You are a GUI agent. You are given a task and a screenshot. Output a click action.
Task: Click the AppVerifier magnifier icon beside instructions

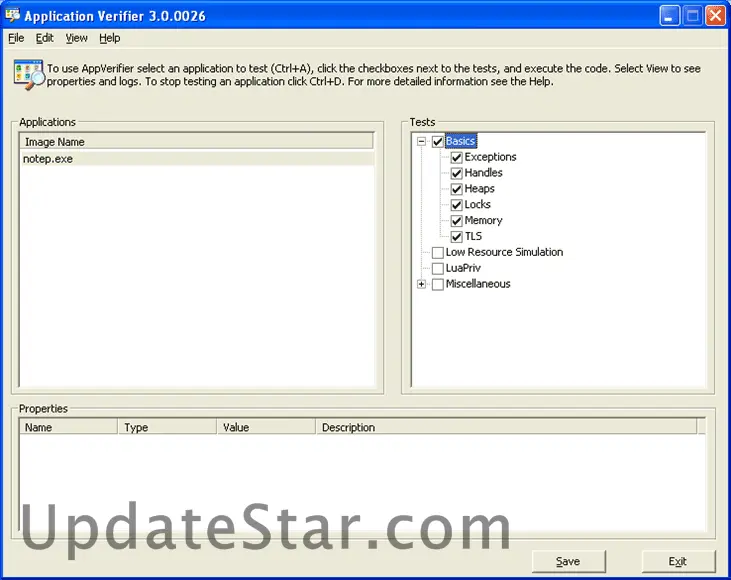(x=28, y=75)
